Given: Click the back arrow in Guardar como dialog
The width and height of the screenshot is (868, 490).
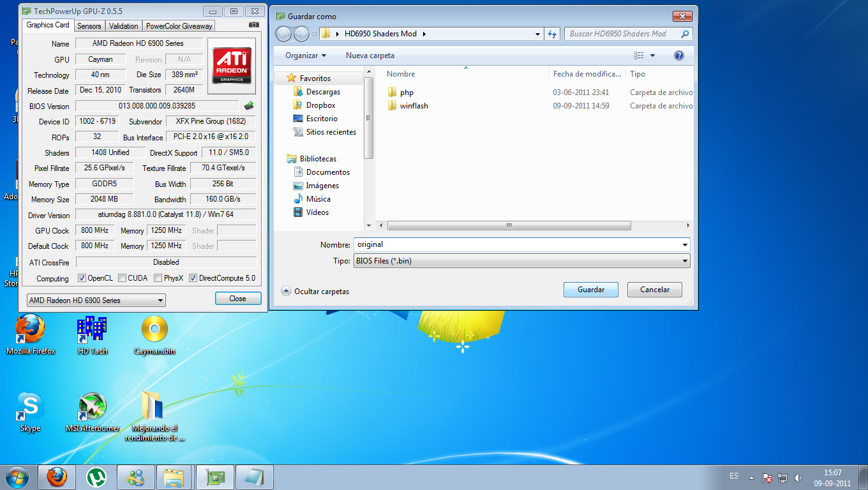Looking at the screenshot, I should point(284,34).
